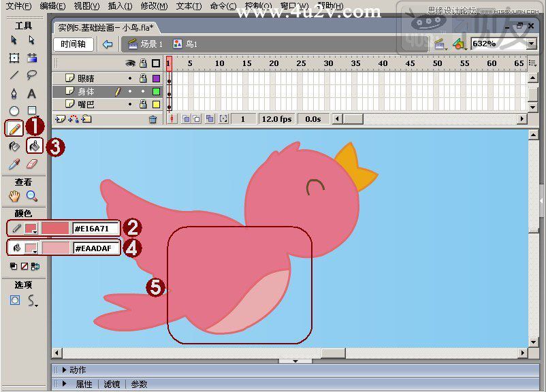The height and width of the screenshot is (392, 546).
Task: Select the Paint Bucket tool
Action: (34, 146)
